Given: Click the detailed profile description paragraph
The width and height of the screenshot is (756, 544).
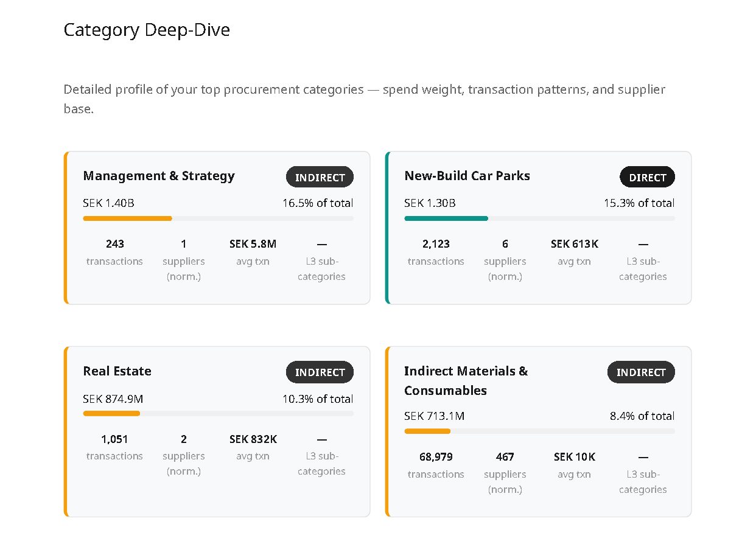Looking at the screenshot, I should [x=365, y=100].
